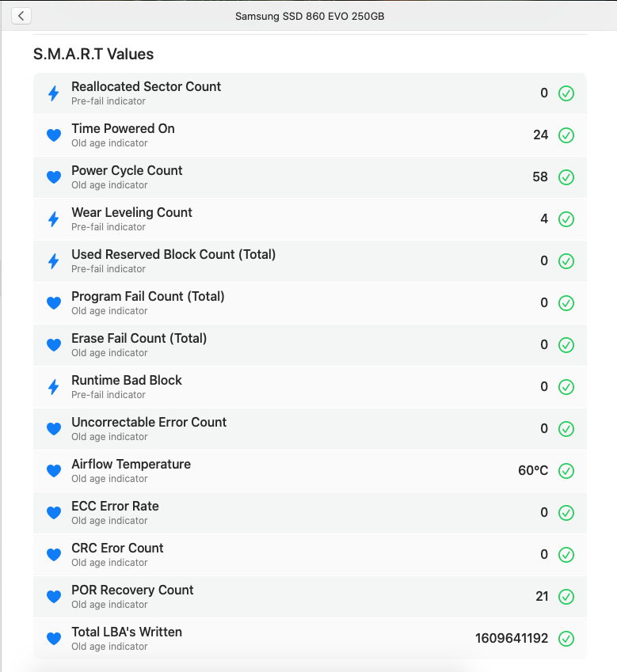Go back using the chevron button
Viewport: 617px width, 672px height.
21,16
